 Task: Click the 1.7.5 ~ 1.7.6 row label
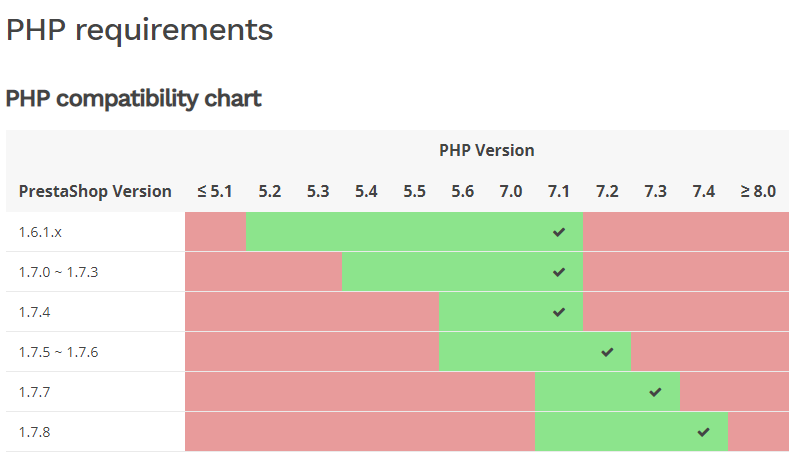pyautogui.click(x=58, y=352)
